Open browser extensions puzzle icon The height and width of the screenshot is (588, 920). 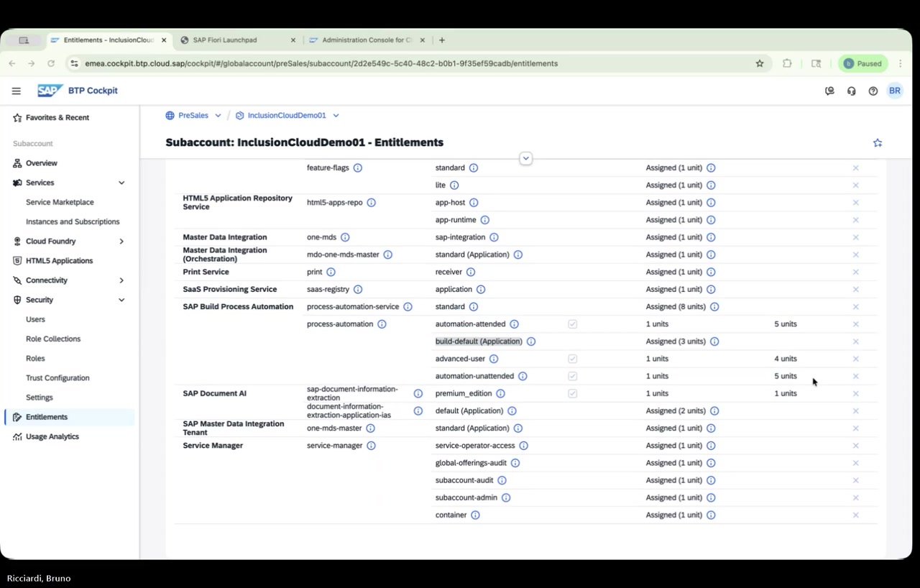coord(787,63)
